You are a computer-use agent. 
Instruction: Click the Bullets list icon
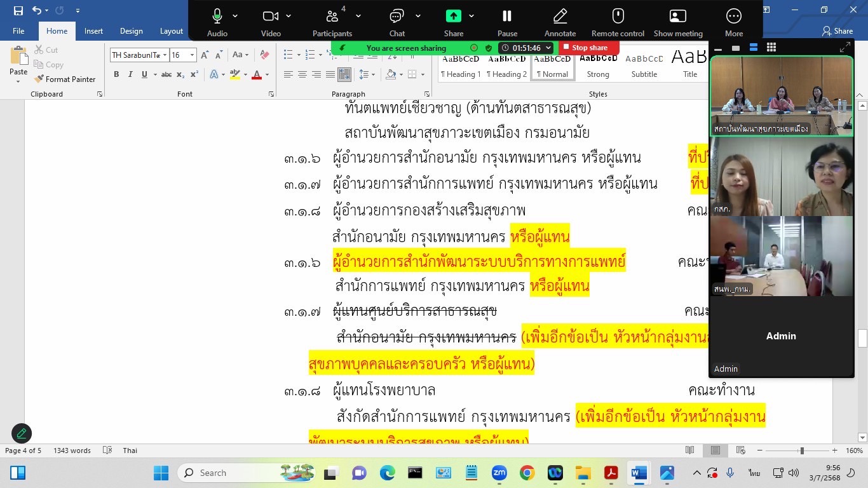point(288,55)
